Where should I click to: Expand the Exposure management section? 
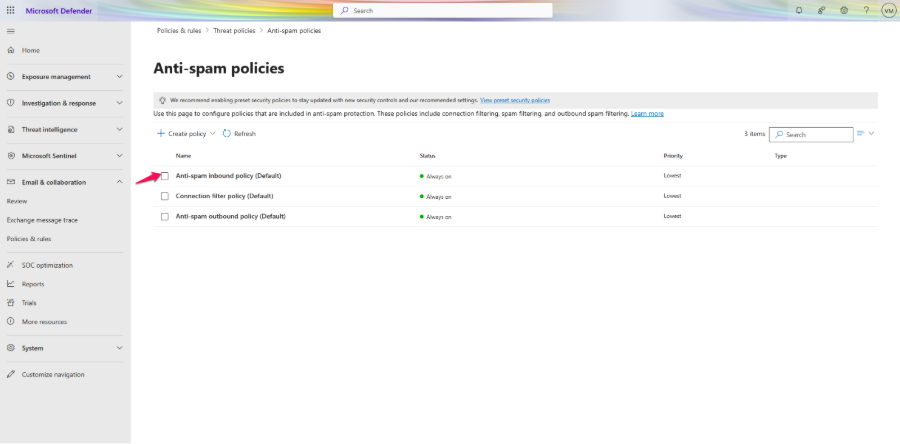[x=119, y=77]
